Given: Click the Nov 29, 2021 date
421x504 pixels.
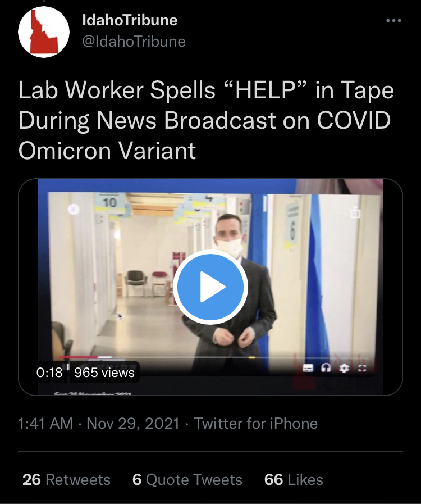Looking at the screenshot, I should (x=132, y=423).
